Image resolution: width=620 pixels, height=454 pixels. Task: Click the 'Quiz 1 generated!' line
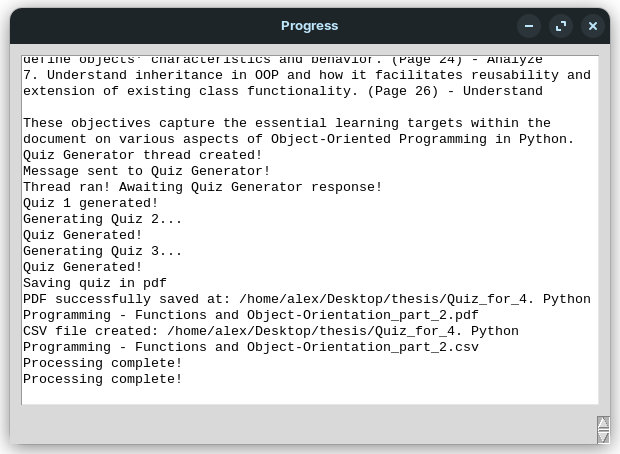click(91, 203)
